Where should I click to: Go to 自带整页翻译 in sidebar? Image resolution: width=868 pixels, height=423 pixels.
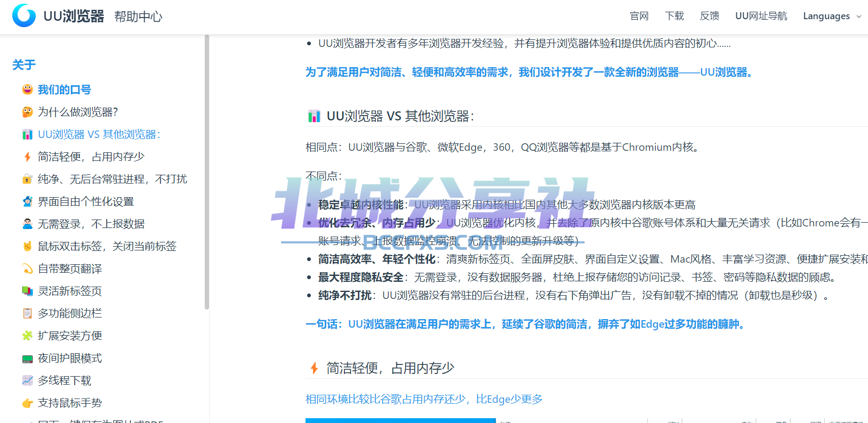70,269
